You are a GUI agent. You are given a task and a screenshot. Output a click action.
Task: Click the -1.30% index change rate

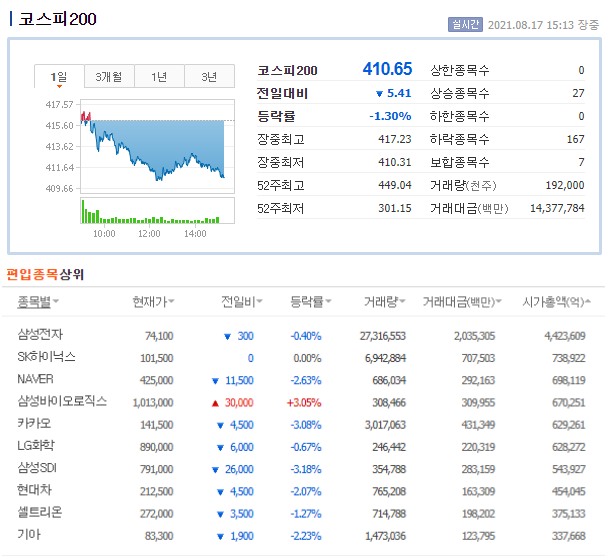coord(390,116)
